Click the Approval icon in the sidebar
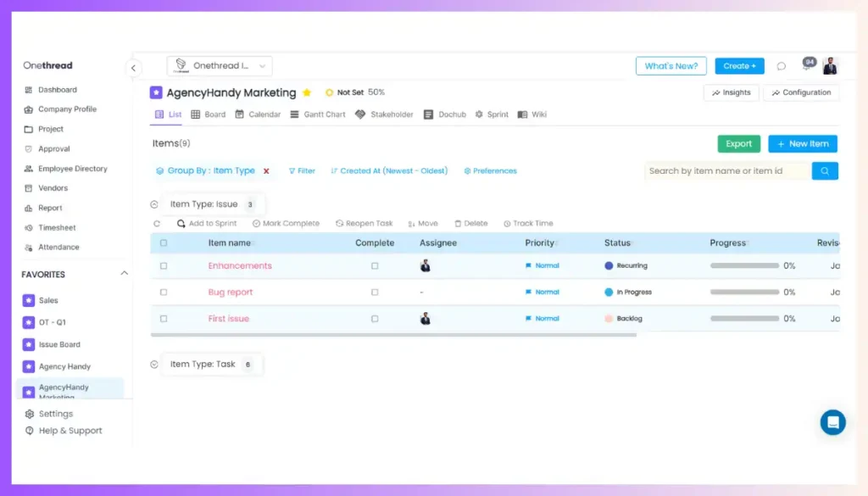 (28, 149)
